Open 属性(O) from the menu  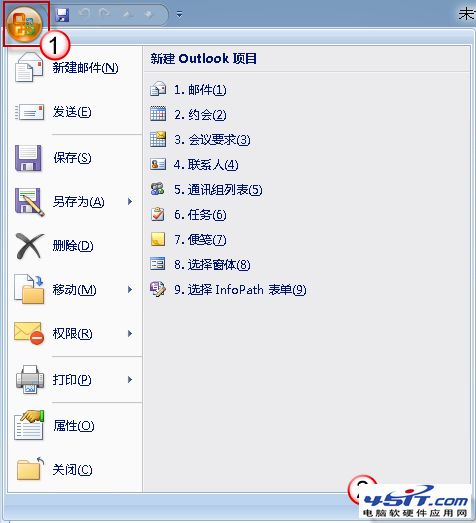[75, 426]
